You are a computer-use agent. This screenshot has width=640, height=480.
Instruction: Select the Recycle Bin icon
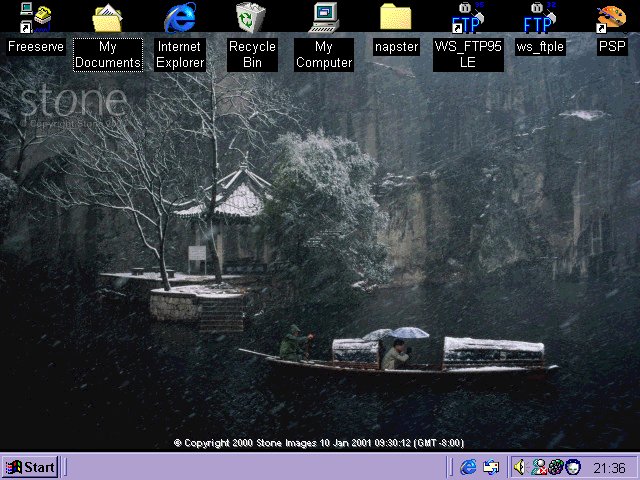251,17
